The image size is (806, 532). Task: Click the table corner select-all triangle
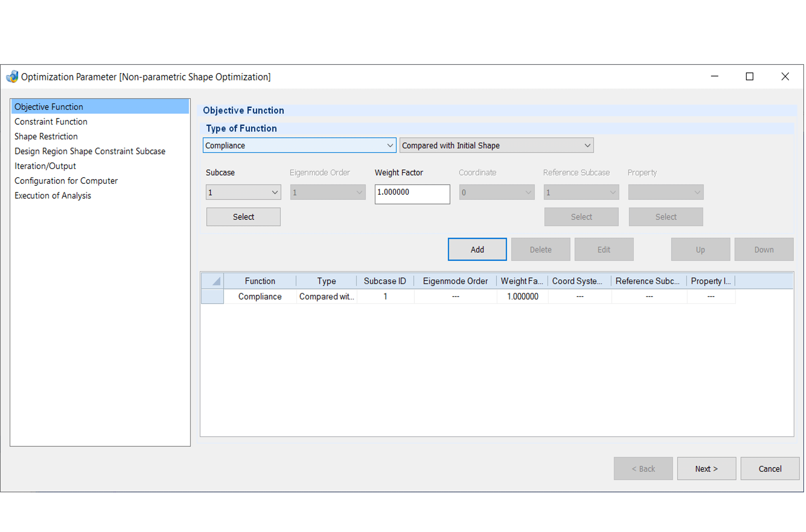(x=213, y=281)
